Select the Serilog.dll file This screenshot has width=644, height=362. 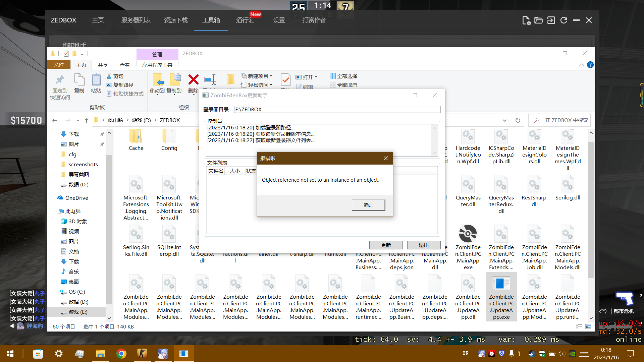pos(568,188)
